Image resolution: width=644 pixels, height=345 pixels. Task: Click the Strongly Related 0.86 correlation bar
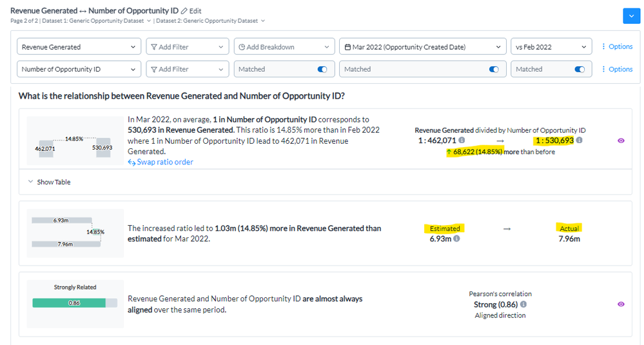[x=75, y=303]
